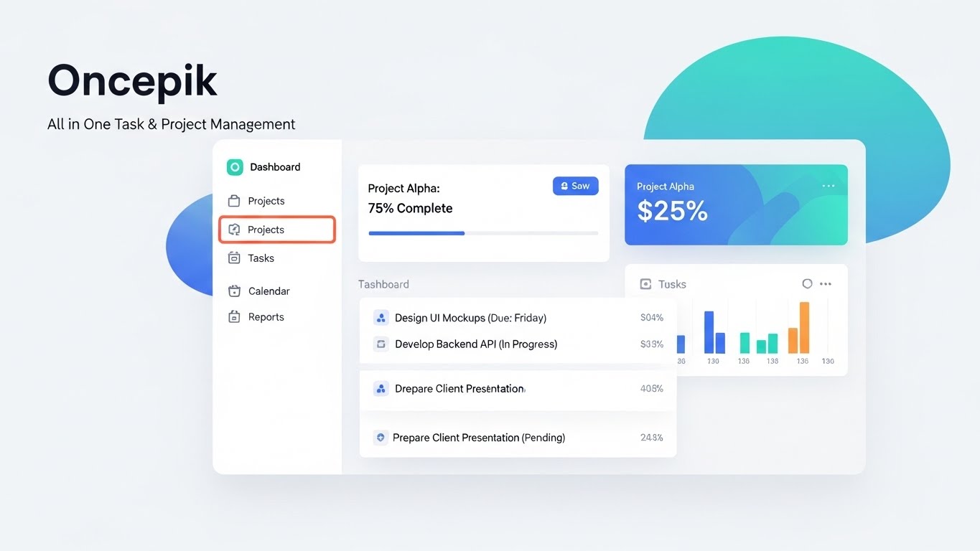Image resolution: width=980 pixels, height=551 pixels.
Task: Open the Calendar icon in the sidebar
Action: pos(234,291)
